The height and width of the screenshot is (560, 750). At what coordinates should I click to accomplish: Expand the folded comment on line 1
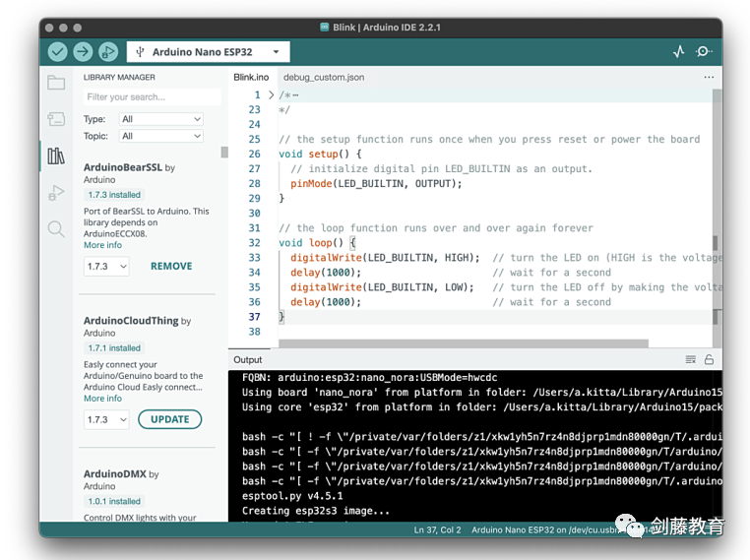pyautogui.click(x=271, y=95)
